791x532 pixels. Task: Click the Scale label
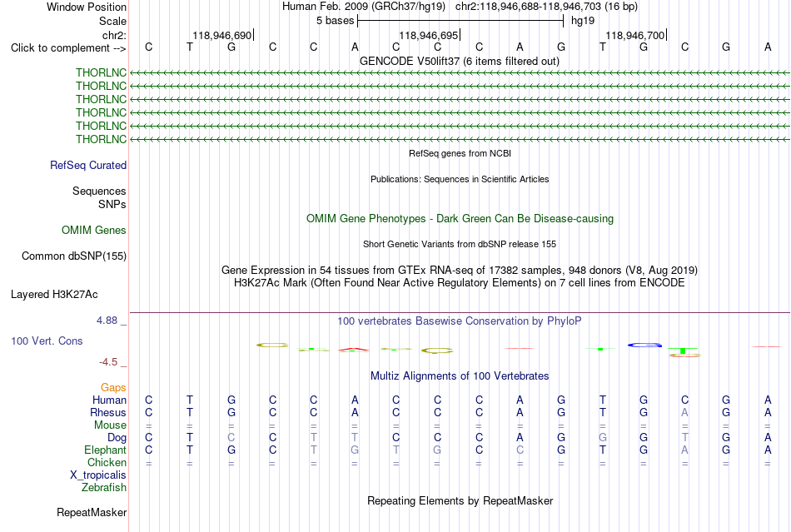pyautogui.click(x=113, y=21)
